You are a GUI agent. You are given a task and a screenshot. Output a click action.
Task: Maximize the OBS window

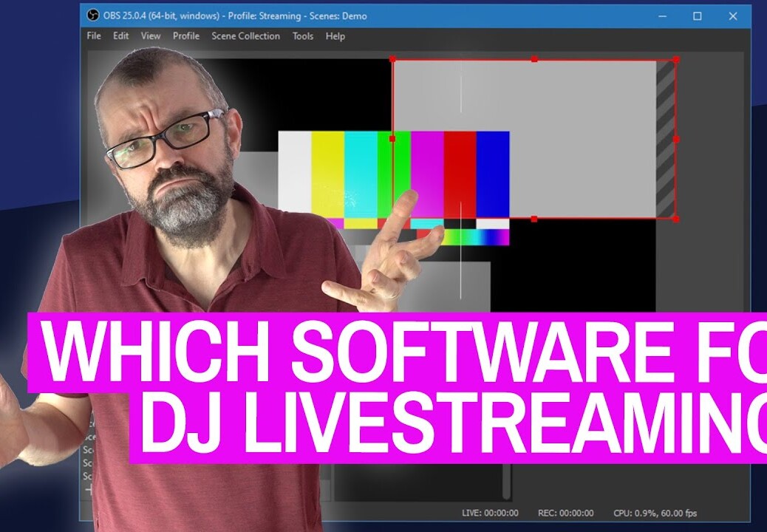coord(698,16)
